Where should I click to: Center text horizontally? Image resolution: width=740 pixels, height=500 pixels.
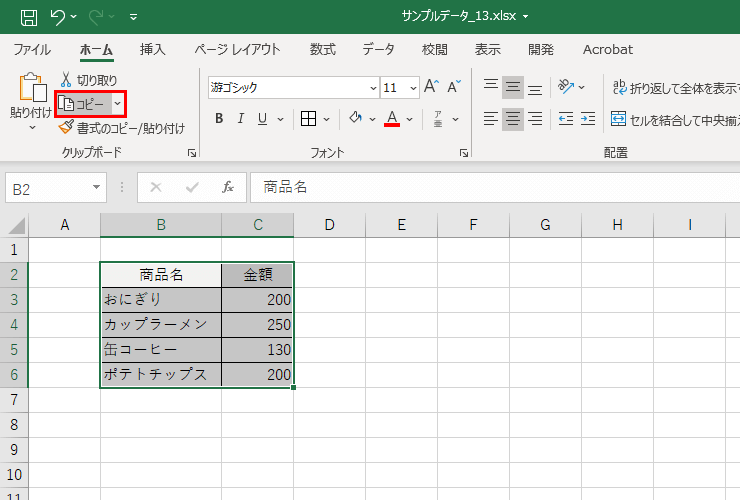click(x=513, y=119)
